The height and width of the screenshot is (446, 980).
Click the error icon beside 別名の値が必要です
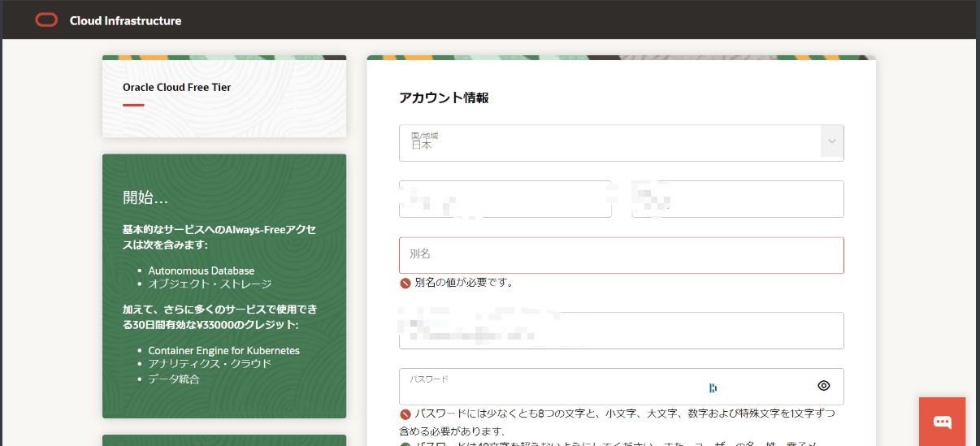[x=405, y=283]
